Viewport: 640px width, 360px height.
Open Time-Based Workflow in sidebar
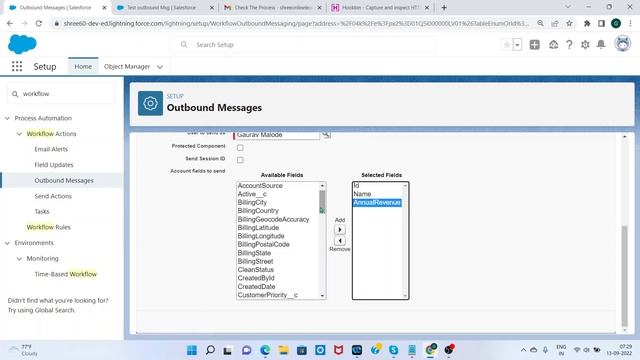[66, 274]
